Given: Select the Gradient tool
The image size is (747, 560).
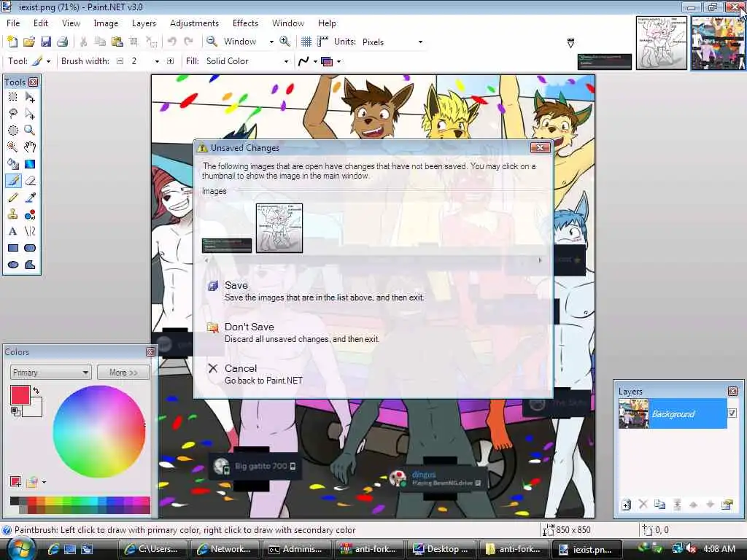Looking at the screenshot, I should [x=30, y=164].
